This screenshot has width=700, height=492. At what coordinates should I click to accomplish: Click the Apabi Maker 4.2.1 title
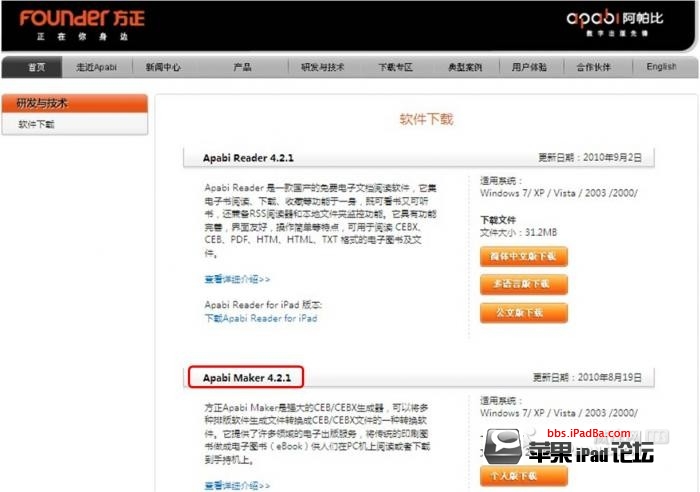[246, 378]
